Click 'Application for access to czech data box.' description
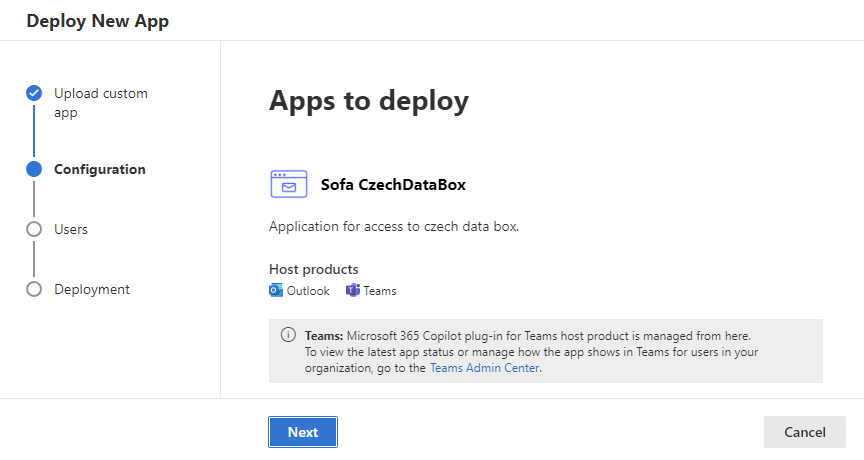864x460 pixels. point(394,226)
